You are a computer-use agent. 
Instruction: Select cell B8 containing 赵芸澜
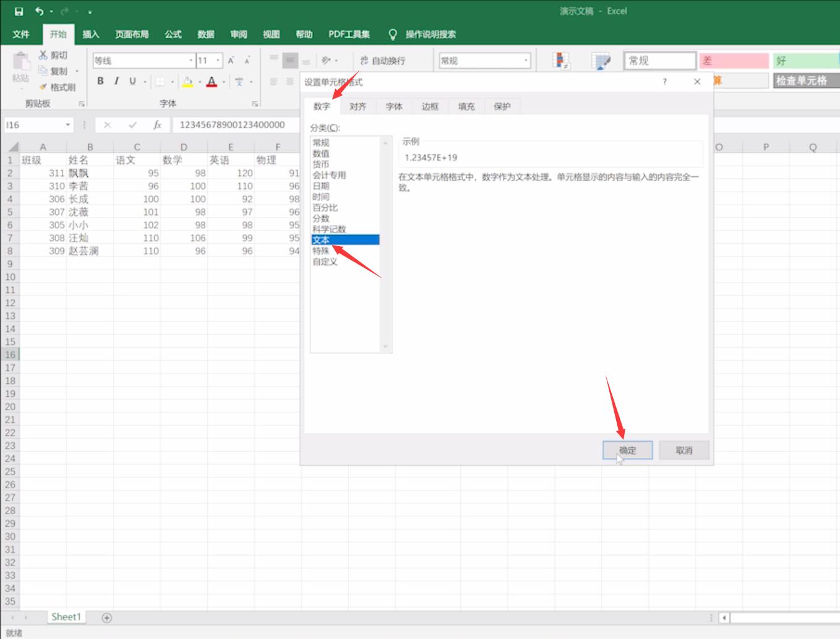click(x=90, y=251)
